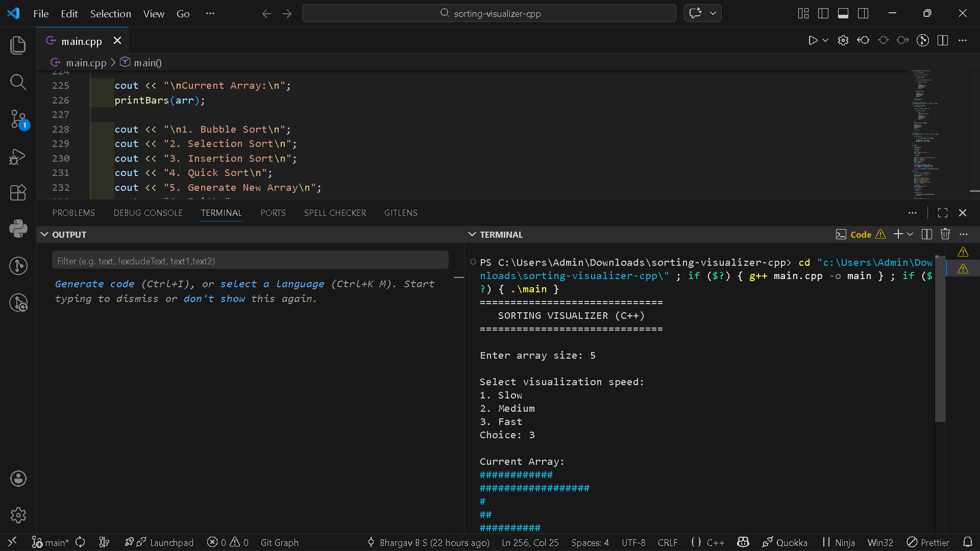Expand hidden menu items with ellipsis
Image resolution: width=980 pixels, height=551 pixels.
coord(210,13)
